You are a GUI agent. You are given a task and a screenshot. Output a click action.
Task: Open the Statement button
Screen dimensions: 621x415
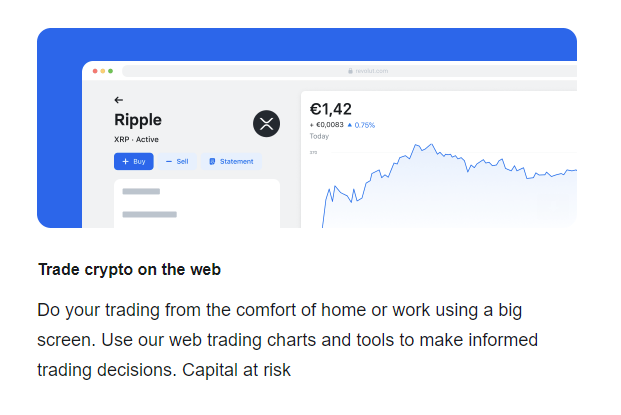[x=231, y=162]
